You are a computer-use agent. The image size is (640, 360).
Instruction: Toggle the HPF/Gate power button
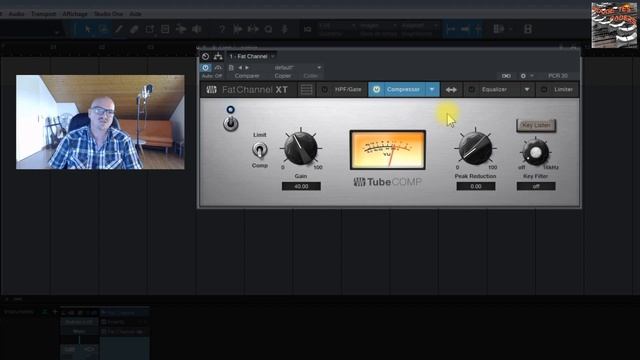pyautogui.click(x=324, y=89)
